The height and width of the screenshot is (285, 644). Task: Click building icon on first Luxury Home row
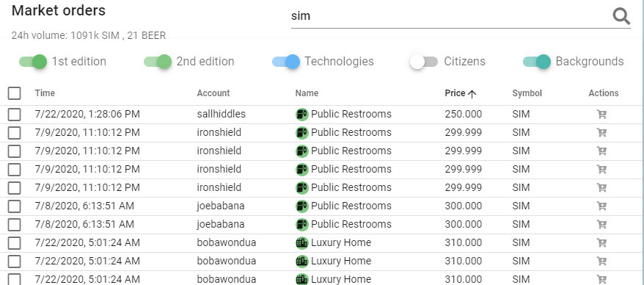click(x=302, y=242)
